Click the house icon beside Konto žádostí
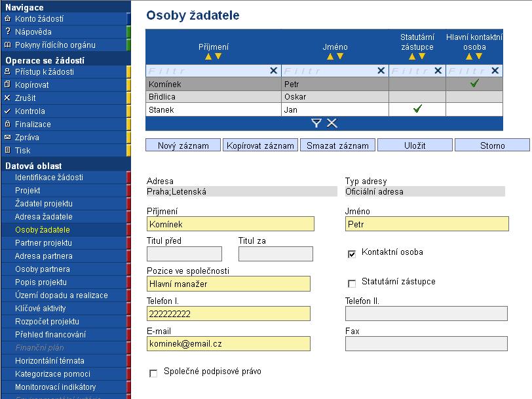Viewport: 532px width, 399px height. (x=7, y=18)
